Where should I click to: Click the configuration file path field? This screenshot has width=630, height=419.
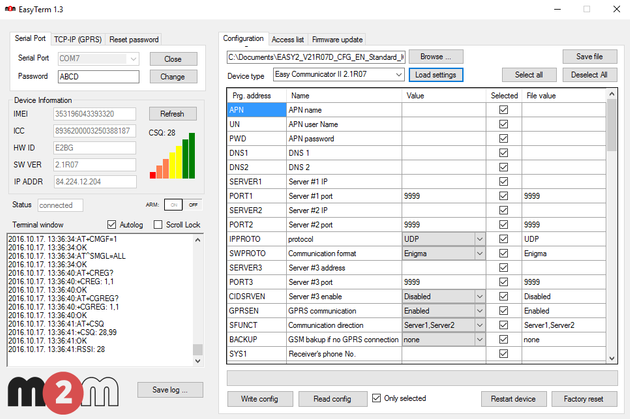tap(316, 57)
